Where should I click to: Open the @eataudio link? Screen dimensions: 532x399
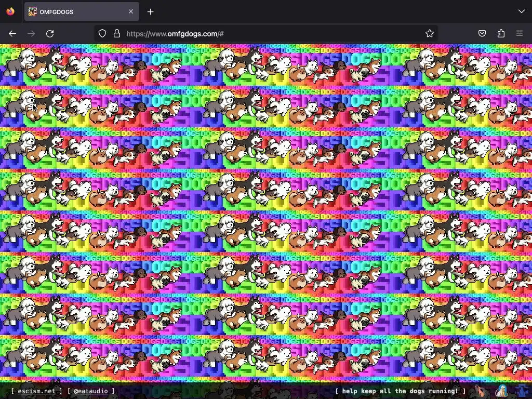pyautogui.click(x=91, y=391)
